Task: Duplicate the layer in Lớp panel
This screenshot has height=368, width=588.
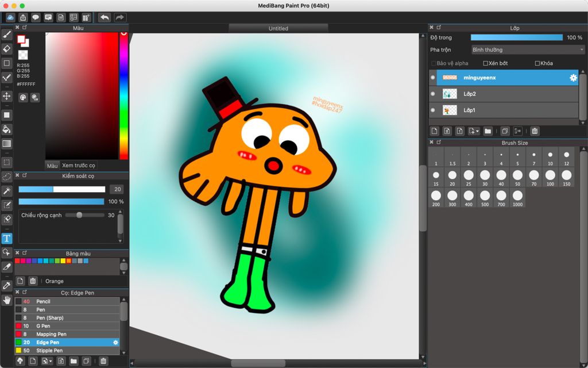Action: pyautogui.click(x=505, y=131)
